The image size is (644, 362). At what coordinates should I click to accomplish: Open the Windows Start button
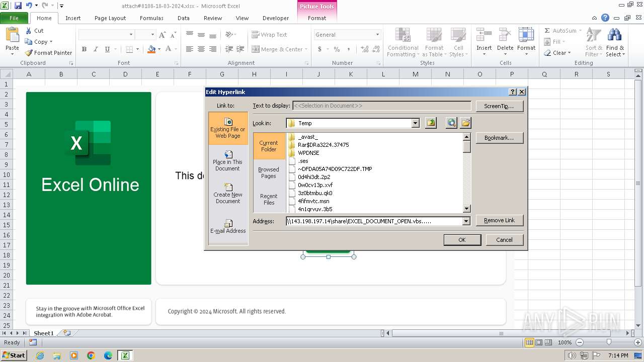pos(14,355)
